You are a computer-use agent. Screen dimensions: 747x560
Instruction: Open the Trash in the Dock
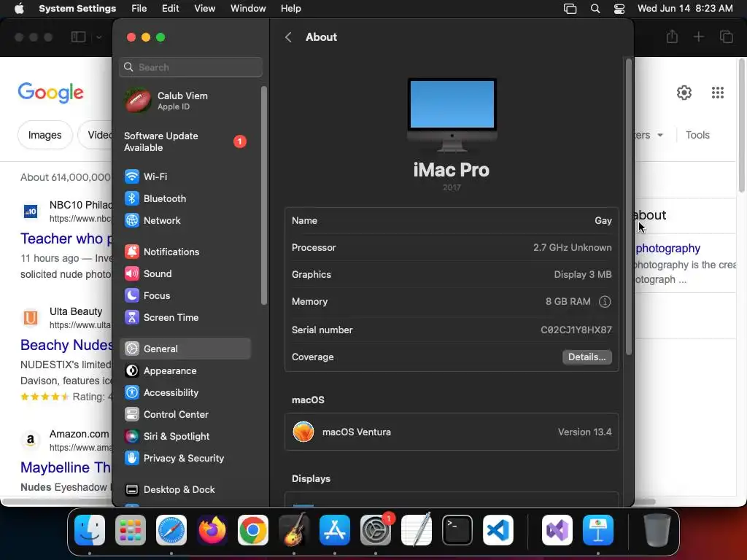pyautogui.click(x=657, y=530)
